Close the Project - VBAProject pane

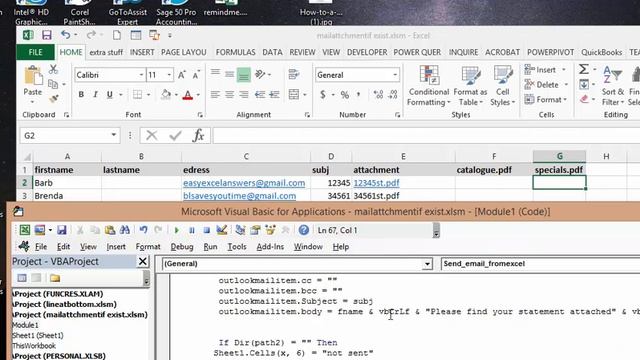click(x=142, y=261)
